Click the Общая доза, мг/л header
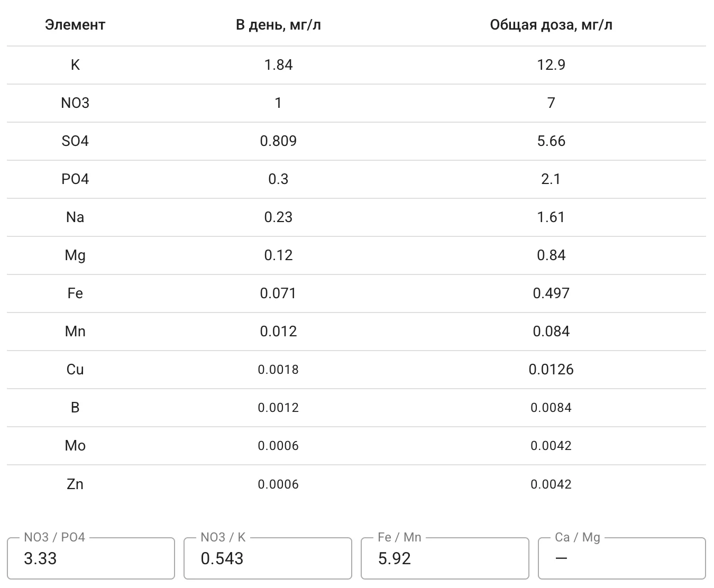The image size is (714, 588). click(551, 24)
